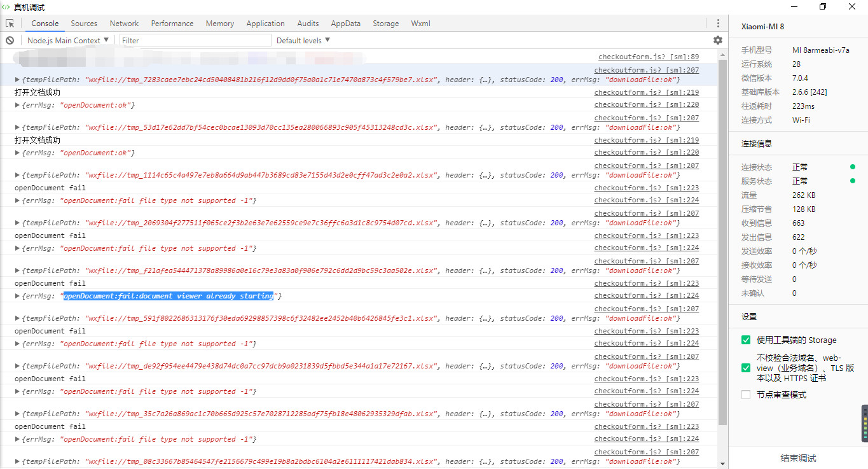Open source link for tmp_591f8022 log entry
This screenshot has height=469, width=868.
click(647, 309)
